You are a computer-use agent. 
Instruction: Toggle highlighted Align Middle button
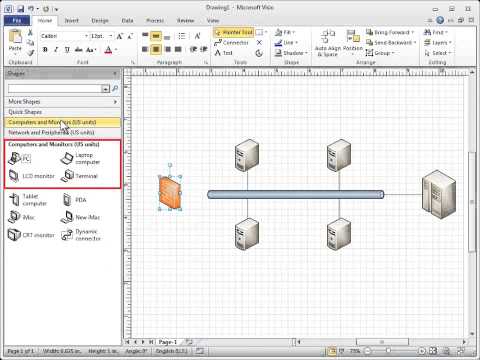pos(156,36)
